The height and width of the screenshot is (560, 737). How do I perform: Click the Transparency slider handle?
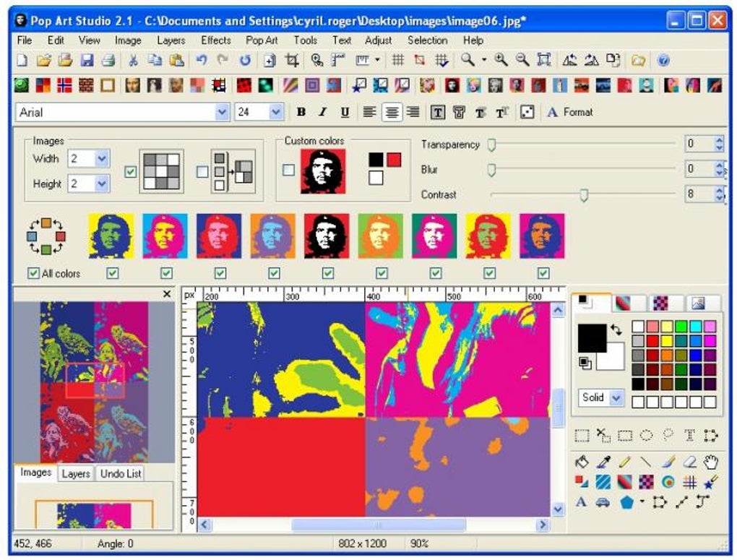[x=491, y=145]
